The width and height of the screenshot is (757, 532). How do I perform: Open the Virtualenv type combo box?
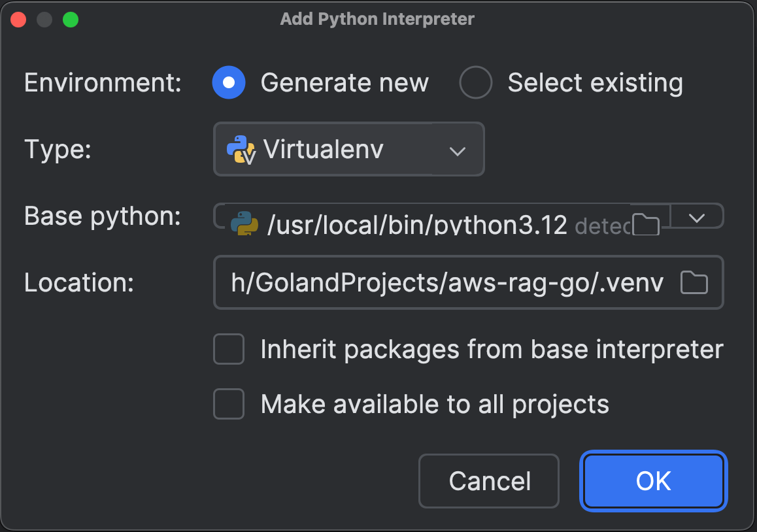point(348,149)
